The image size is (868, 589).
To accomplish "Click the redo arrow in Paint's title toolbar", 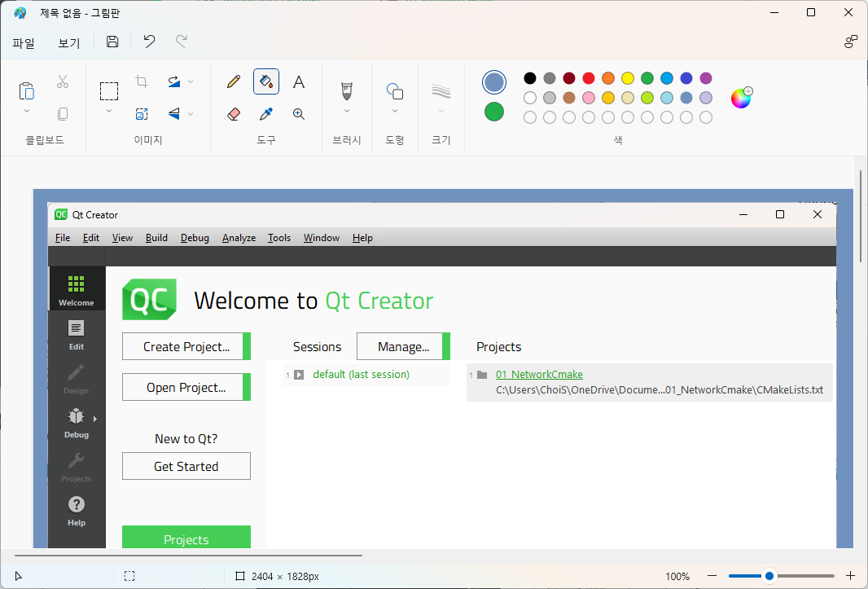I will [181, 42].
